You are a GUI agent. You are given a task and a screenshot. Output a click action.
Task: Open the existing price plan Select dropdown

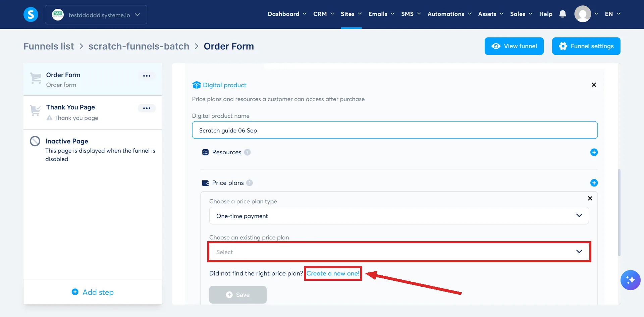(399, 252)
